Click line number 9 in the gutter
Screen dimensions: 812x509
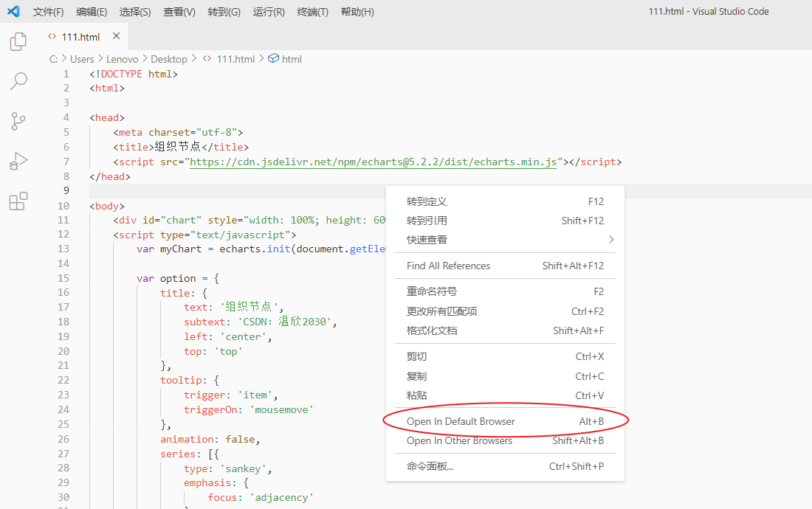pos(66,190)
